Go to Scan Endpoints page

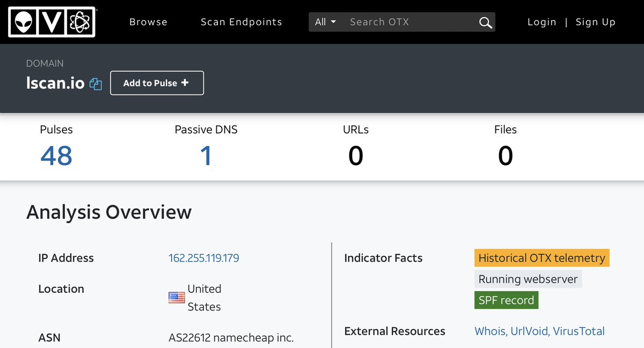[241, 22]
